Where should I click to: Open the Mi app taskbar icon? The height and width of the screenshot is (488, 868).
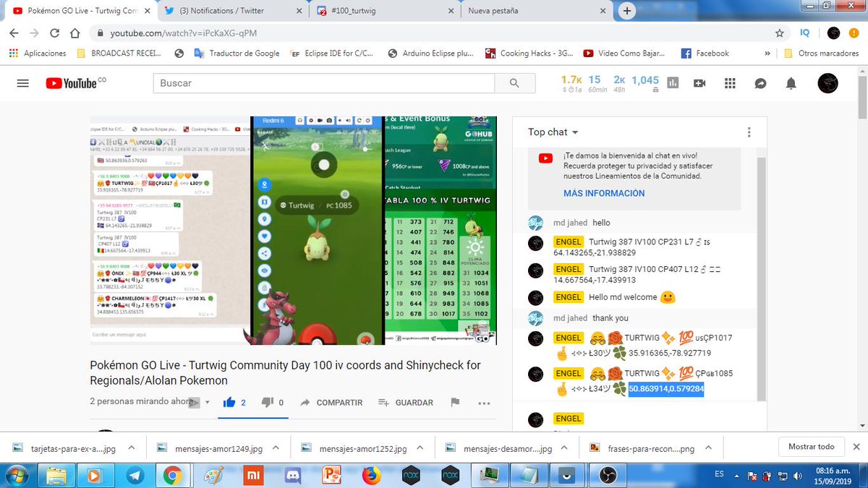(252, 475)
